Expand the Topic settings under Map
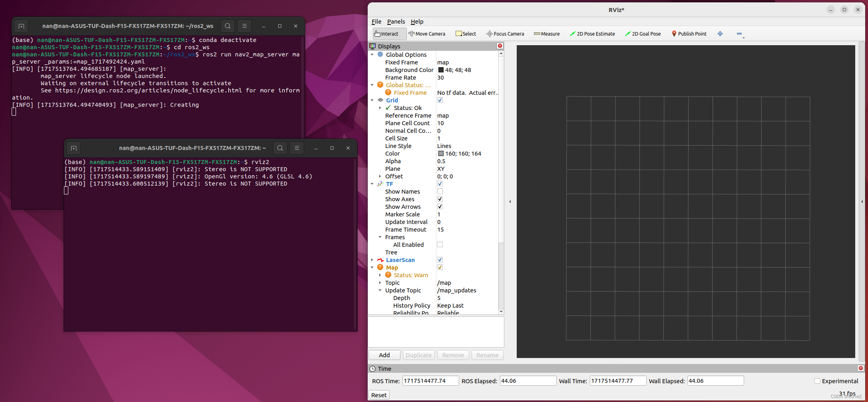The height and width of the screenshot is (402, 868). coord(380,283)
